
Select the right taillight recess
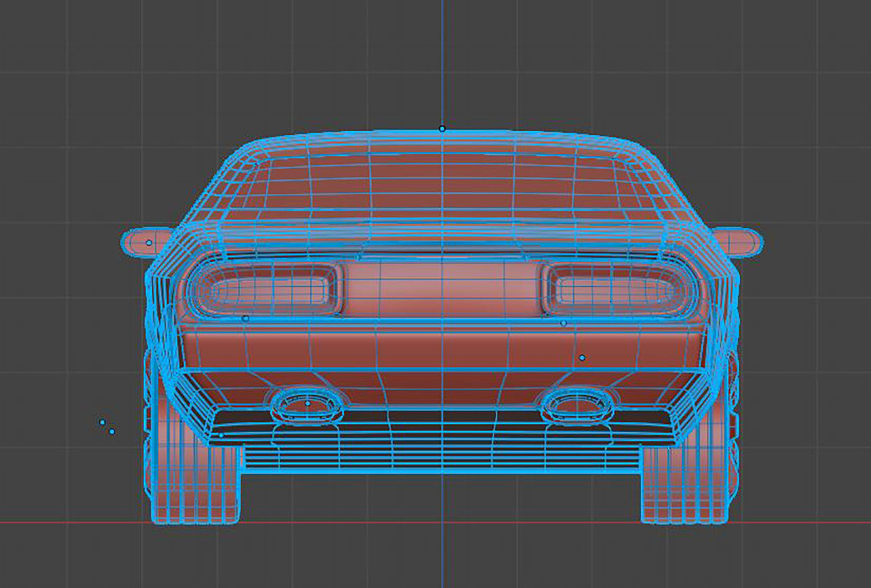619,289
